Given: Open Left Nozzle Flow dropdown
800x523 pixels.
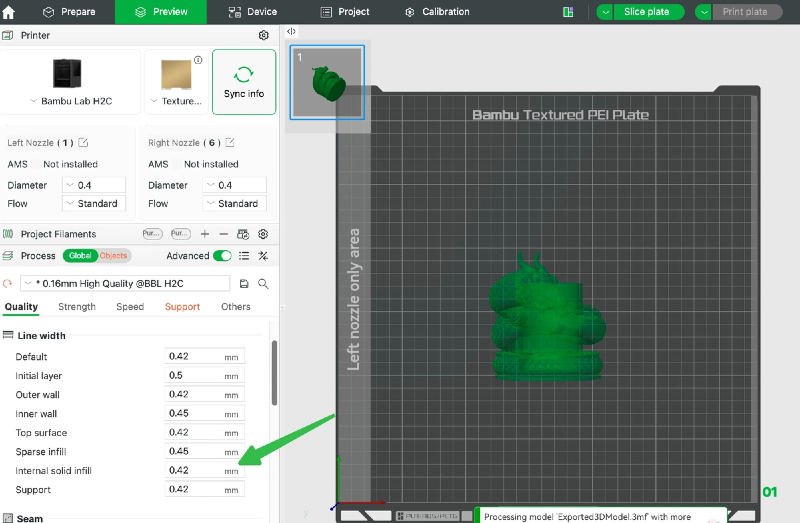Looking at the screenshot, I should tap(94, 204).
